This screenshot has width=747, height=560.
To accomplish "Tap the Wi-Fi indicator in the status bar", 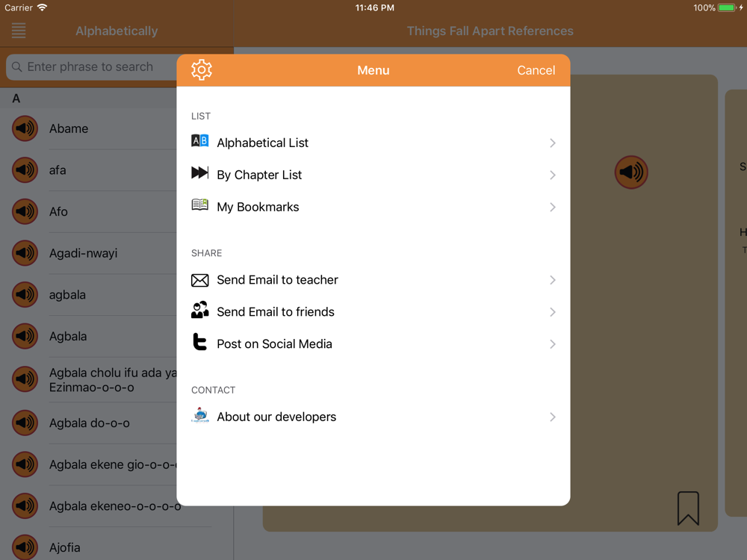I will click(42, 7).
